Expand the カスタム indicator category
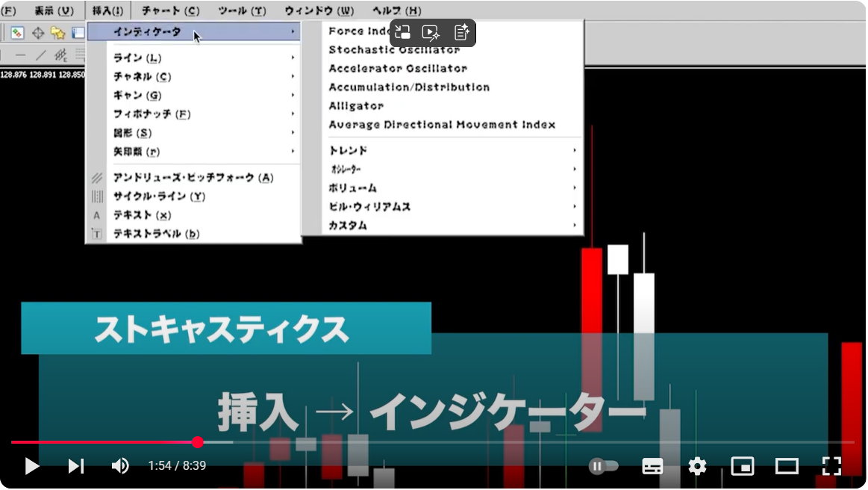 (452, 225)
